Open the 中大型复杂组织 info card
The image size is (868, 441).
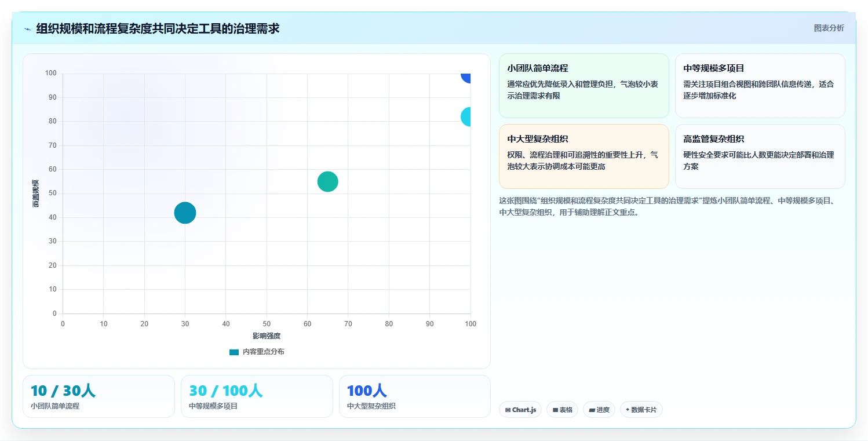click(583, 156)
